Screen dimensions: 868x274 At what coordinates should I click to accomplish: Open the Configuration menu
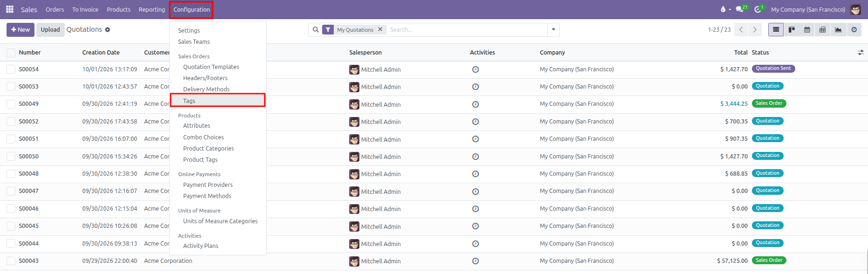click(x=192, y=9)
